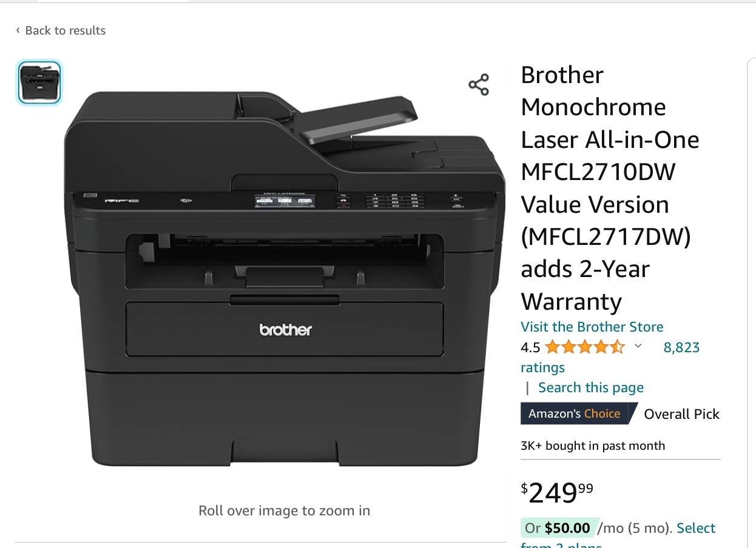The width and height of the screenshot is (756, 548).
Task: Click the Brother Monochrome Laser product title
Action: click(x=610, y=188)
